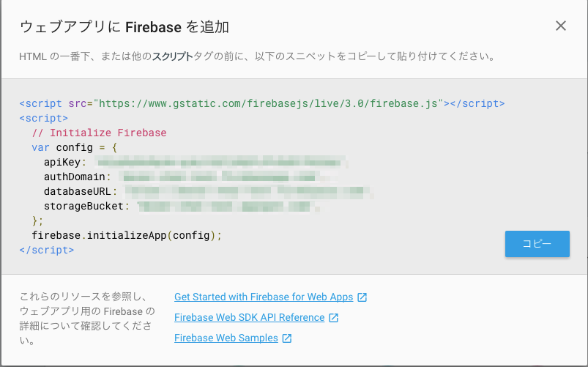
Task: Open Firebase Web SDK API Reference link
Action: [x=250, y=317]
